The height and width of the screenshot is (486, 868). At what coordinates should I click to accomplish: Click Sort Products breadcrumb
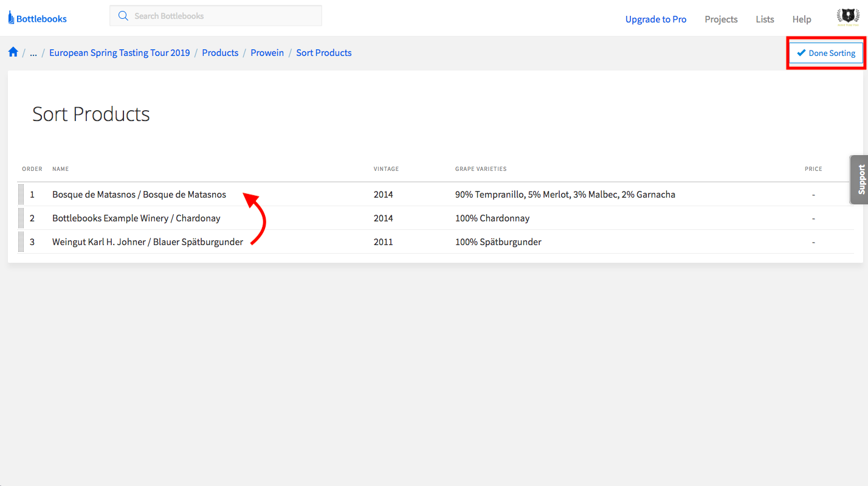click(324, 53)
